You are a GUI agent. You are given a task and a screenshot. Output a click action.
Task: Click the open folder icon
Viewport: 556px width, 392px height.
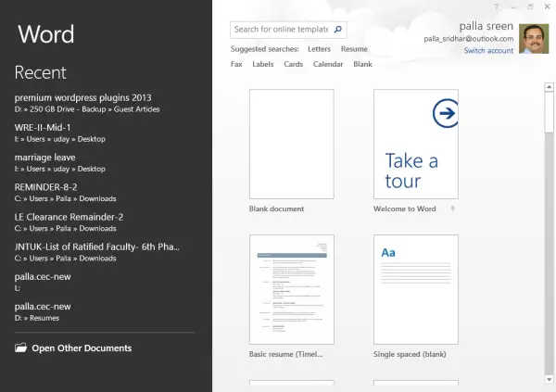21,348
